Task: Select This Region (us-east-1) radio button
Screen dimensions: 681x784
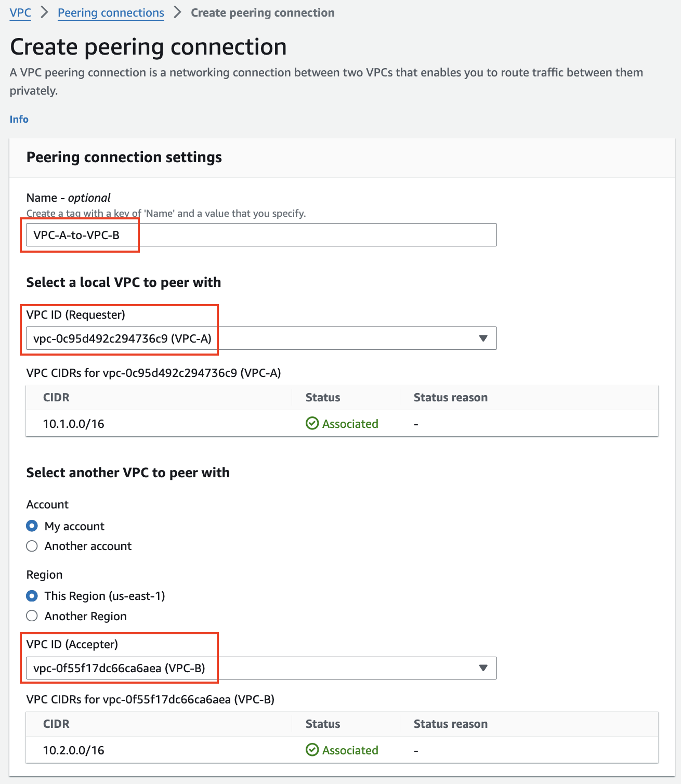Action: click(x=32, y=596)
